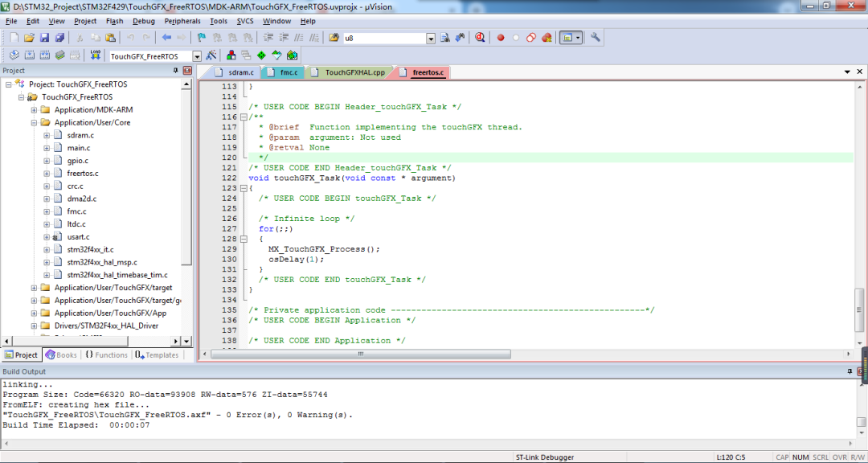Rebuild all target files
Viewport: 868px width, 463px height.
pos(45,55)
